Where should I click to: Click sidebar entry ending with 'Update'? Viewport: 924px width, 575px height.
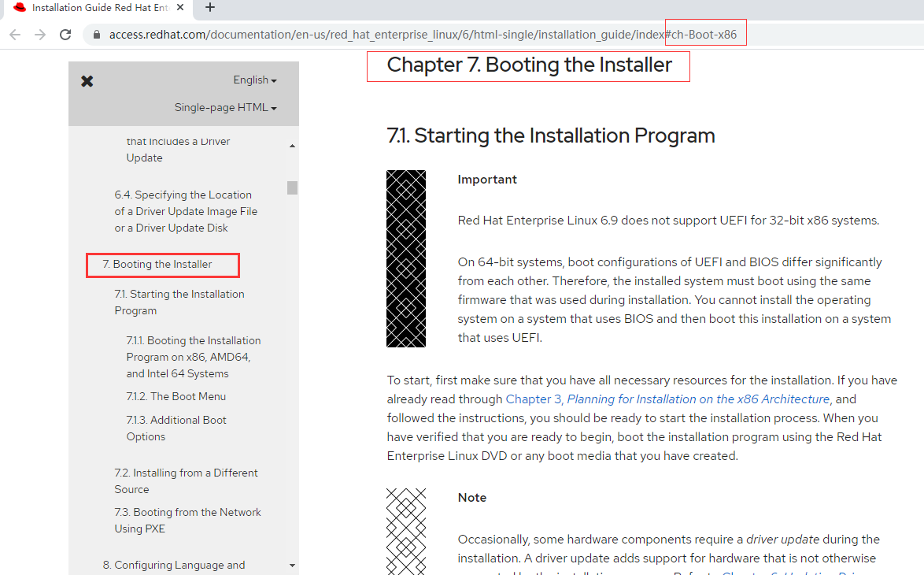click(x=178, y=149)
